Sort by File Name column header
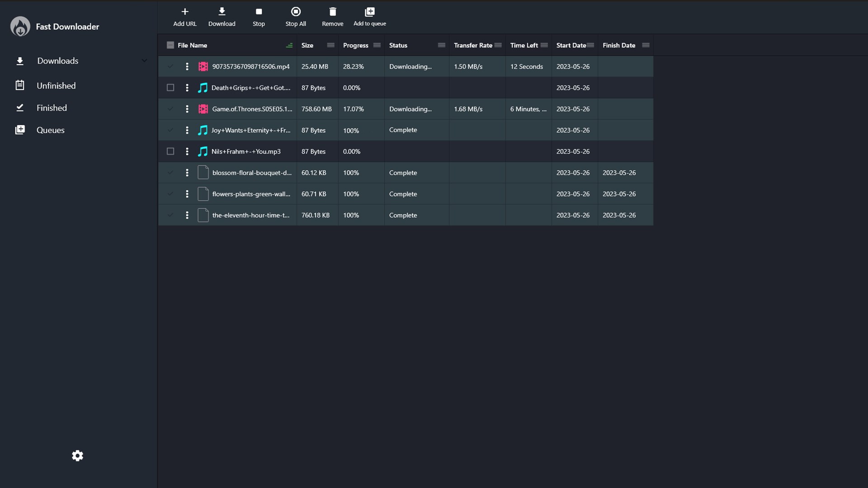 [x=193, y=45]
